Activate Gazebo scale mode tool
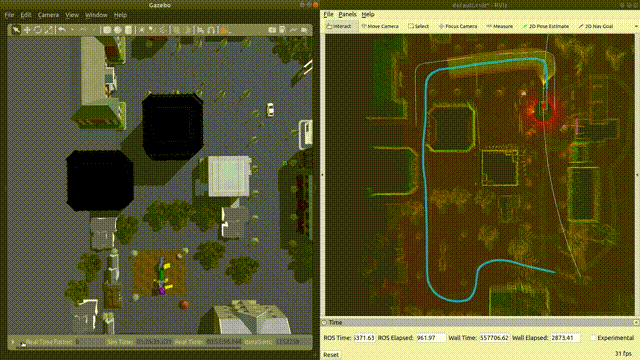This screenshot has height=360, width=640. click(49, 30)
